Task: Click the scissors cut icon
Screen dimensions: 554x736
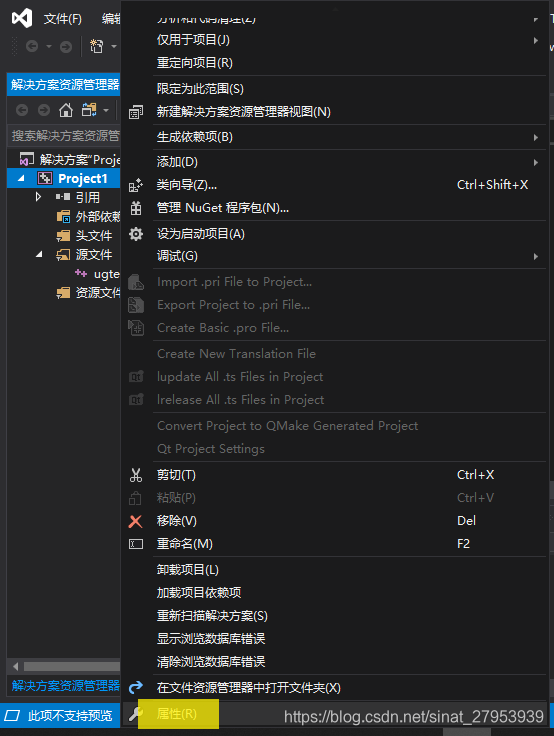Action: (136, 475)
